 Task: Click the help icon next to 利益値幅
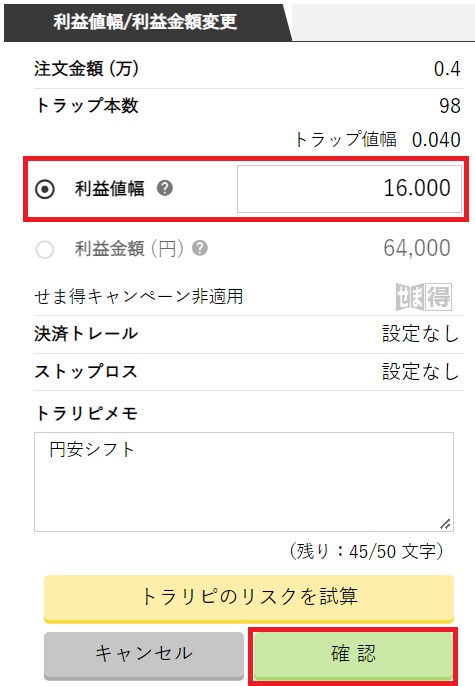pos(165,189)
